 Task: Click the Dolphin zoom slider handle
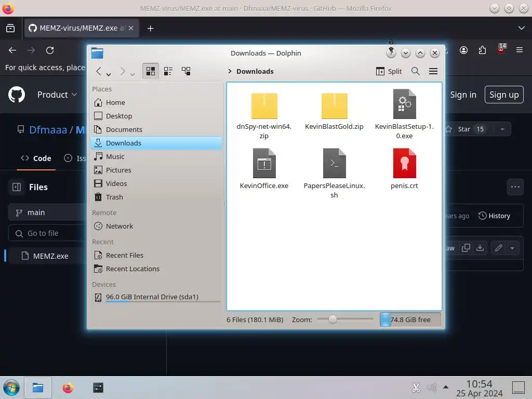pos(332,320)
